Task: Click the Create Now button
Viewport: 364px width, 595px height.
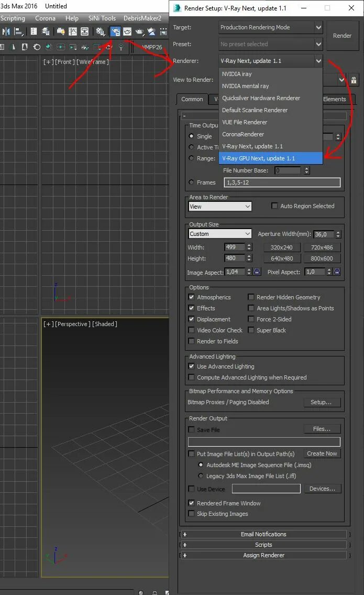Action: [322, 453]
